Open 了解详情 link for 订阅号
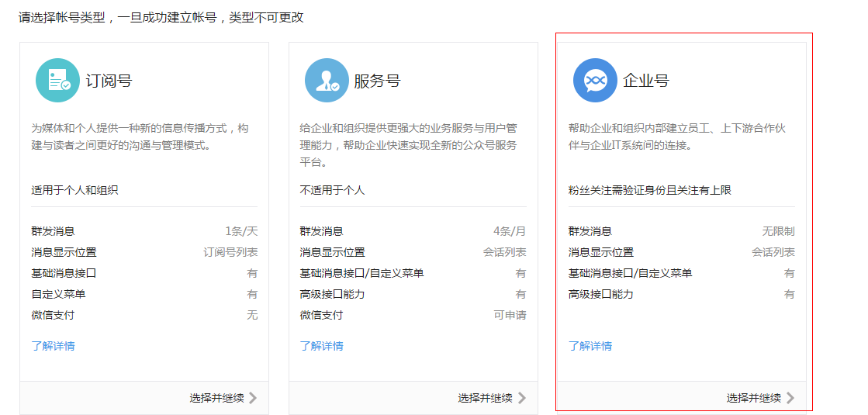The image size is (868, 415). click(x=54, y=347)
